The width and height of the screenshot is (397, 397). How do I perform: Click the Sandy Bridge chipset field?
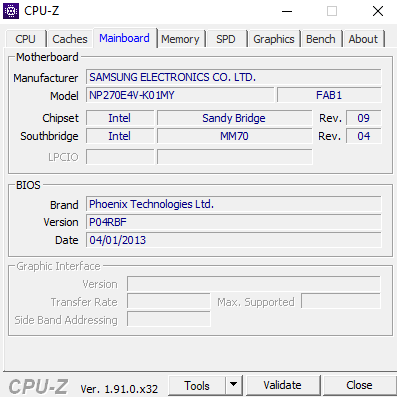click(x=234, y=118)
